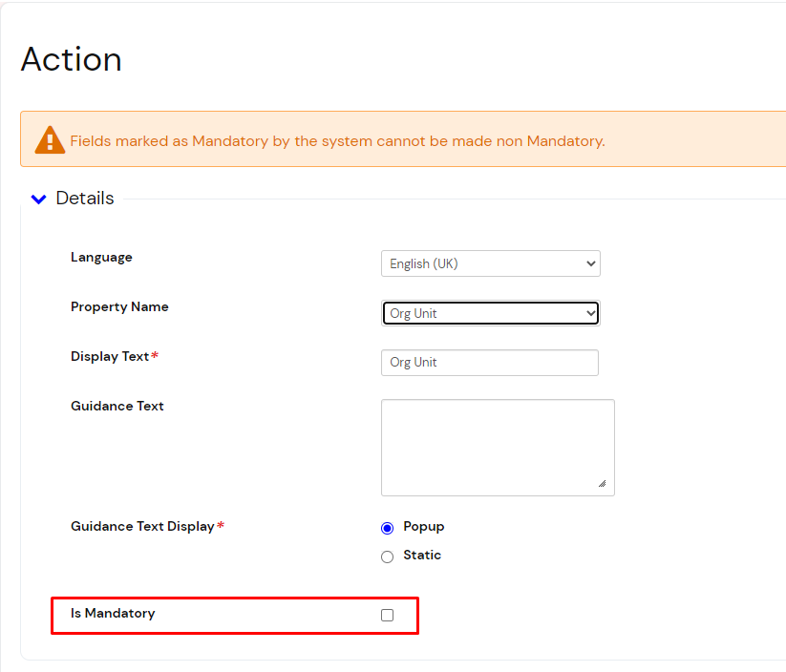786x672 pixels.
Task: Click the Language field label
Action: [101, 257]
